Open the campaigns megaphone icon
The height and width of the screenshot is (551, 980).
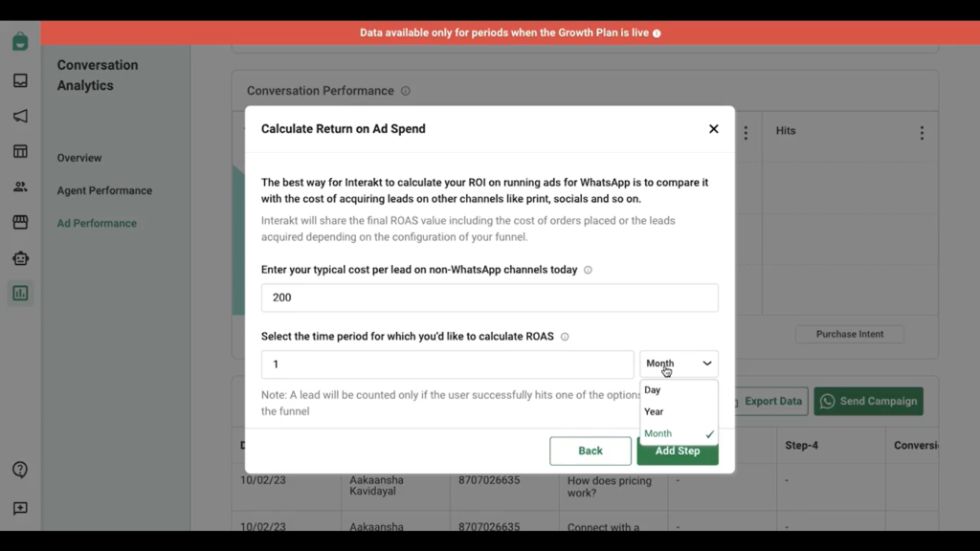(x=20, y=116)
